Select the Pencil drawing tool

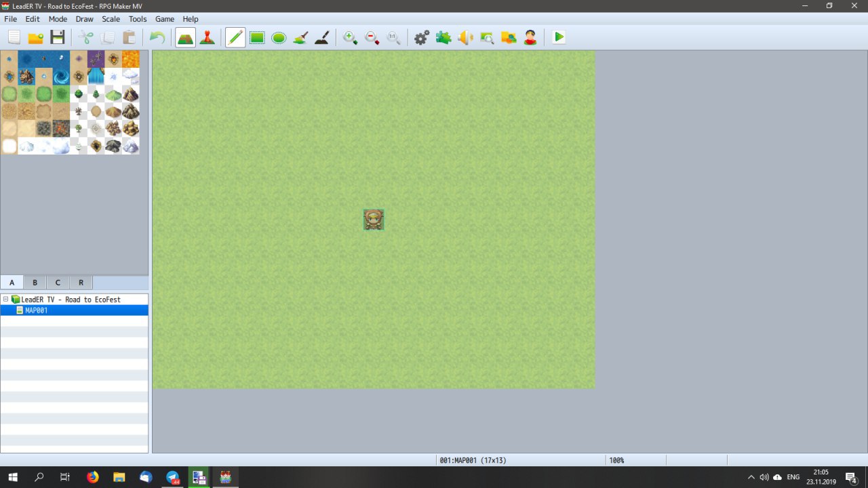pyautogui.click(x=235, y=37)
